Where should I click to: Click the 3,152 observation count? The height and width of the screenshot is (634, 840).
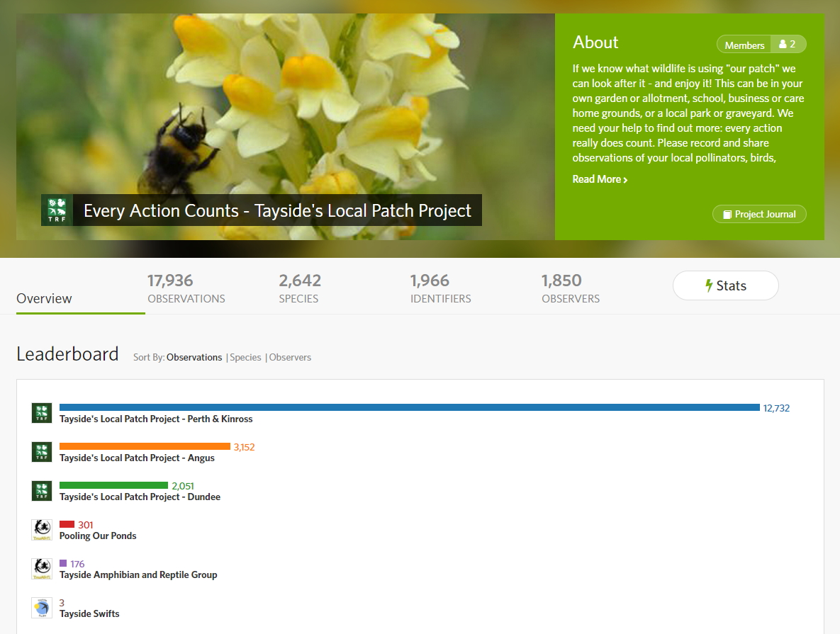pyautogui.click(x=245, y=447)
